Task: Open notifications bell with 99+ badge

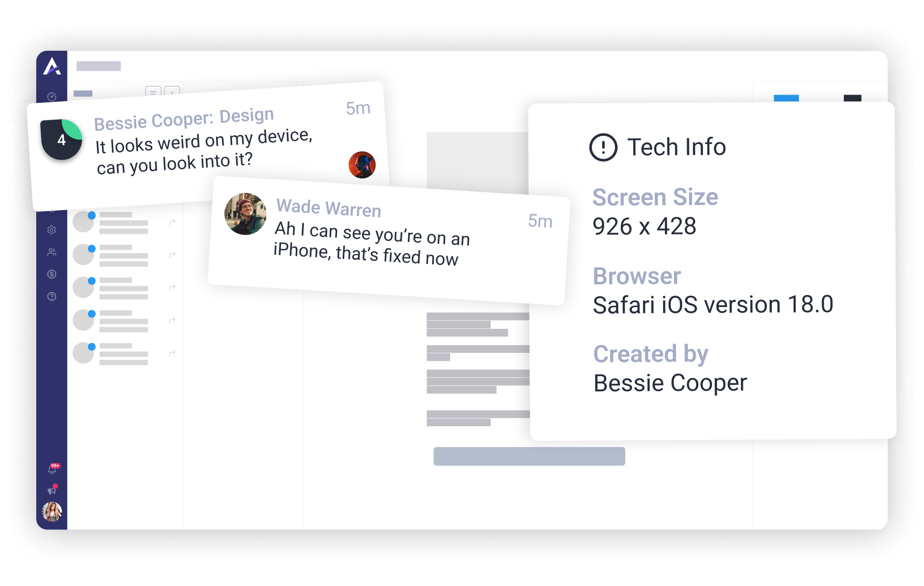Action: click(x=53, y=469)
